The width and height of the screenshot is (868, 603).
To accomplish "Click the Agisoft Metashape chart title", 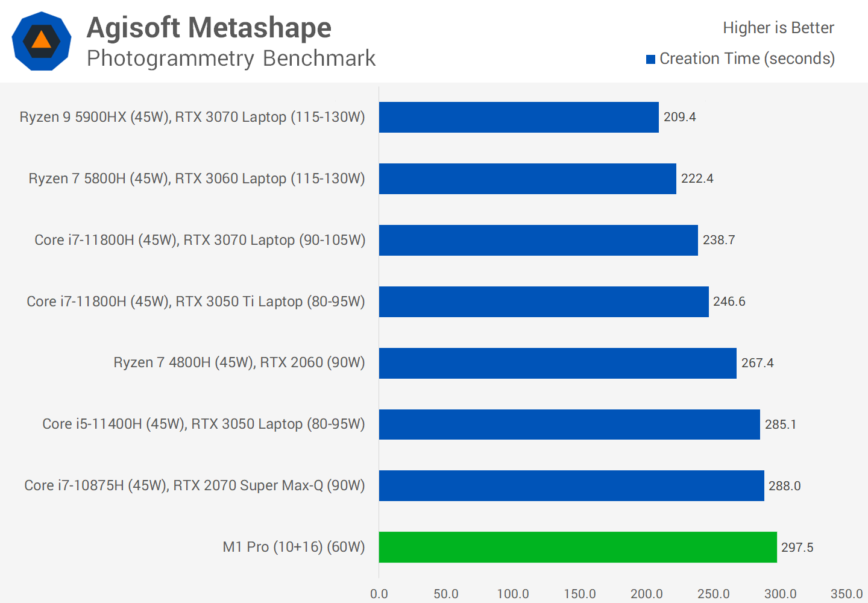I will [209, 28].
